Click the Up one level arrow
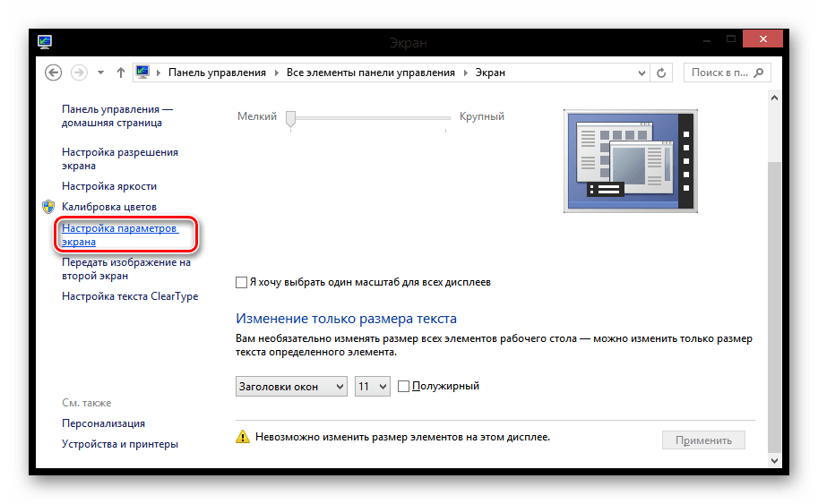The image size is (818, 504). [121, 73]
